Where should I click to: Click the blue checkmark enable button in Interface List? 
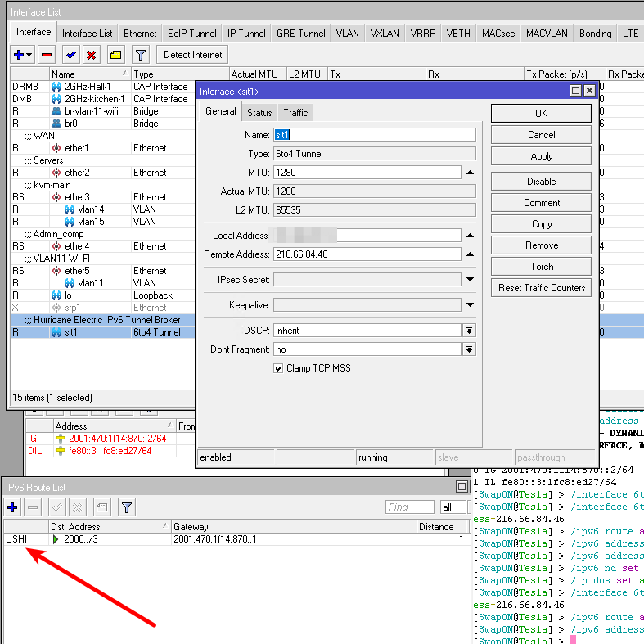[x=71, y=55]
